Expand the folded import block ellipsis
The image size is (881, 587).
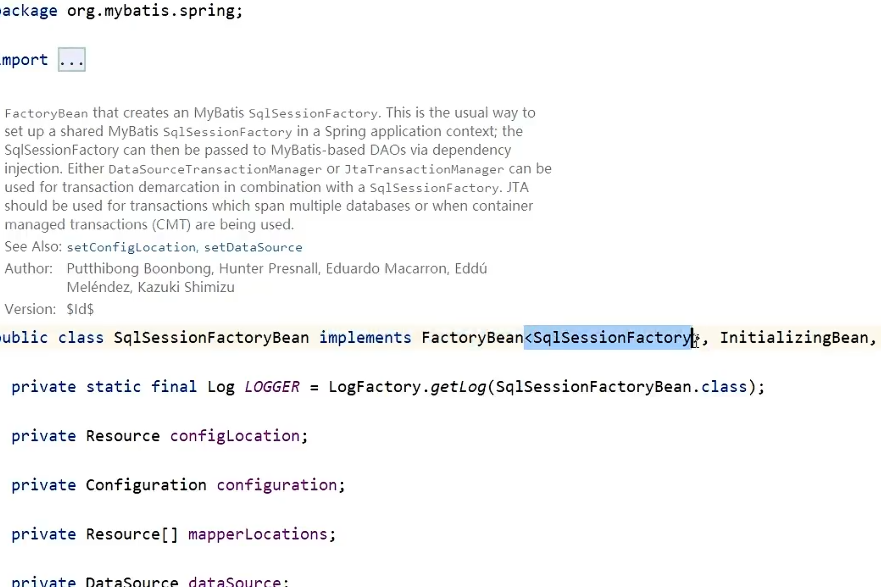click(71, 60)
